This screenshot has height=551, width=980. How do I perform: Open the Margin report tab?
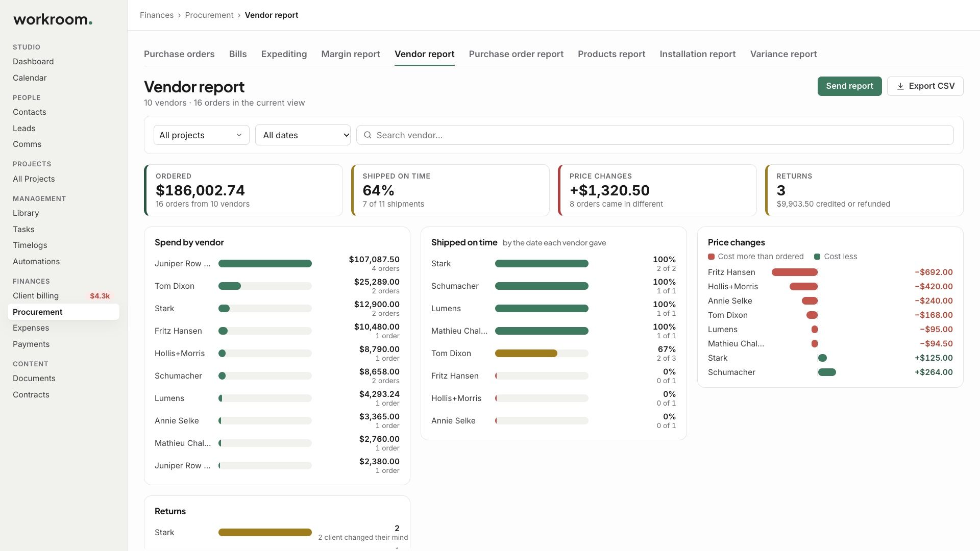[351, 54]
